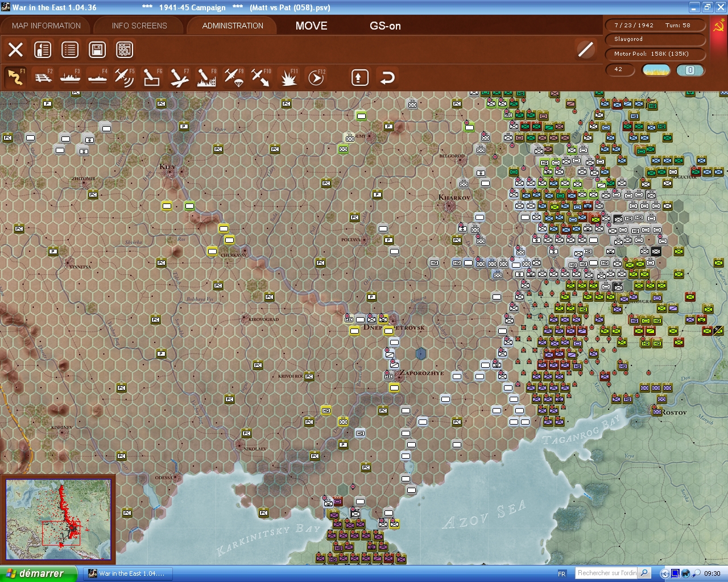
Task: Click the wheat field weather indicator
Action: pos(656,70)
